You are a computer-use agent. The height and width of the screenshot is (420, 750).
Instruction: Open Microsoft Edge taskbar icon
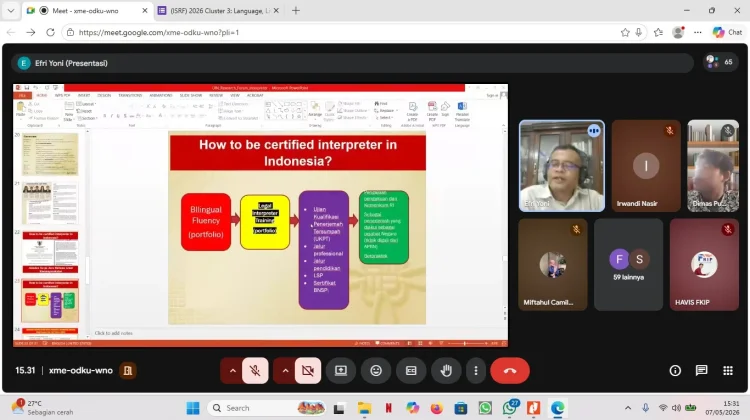557,408
